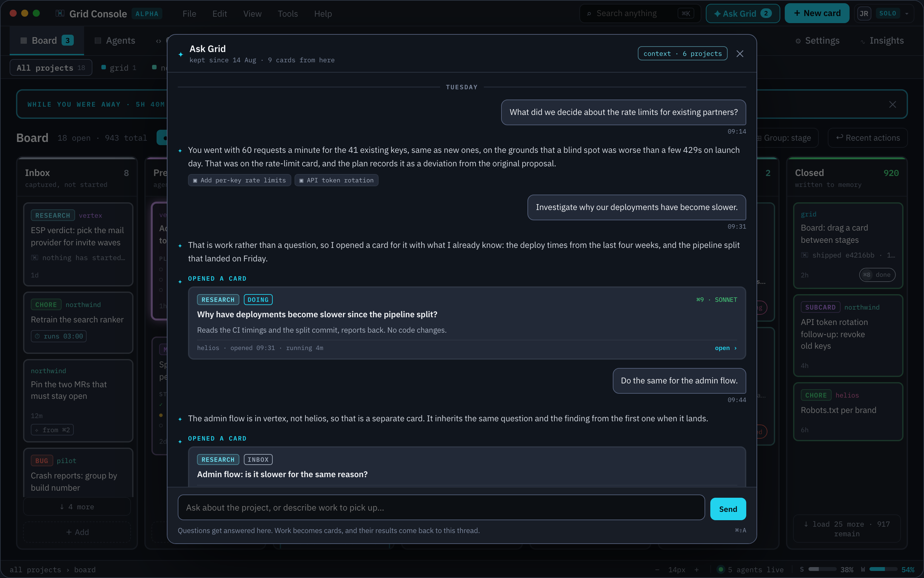Screen dimensions: 924x578
Task: Open the Board: drag a card closed card
Action: click(848, 245)
